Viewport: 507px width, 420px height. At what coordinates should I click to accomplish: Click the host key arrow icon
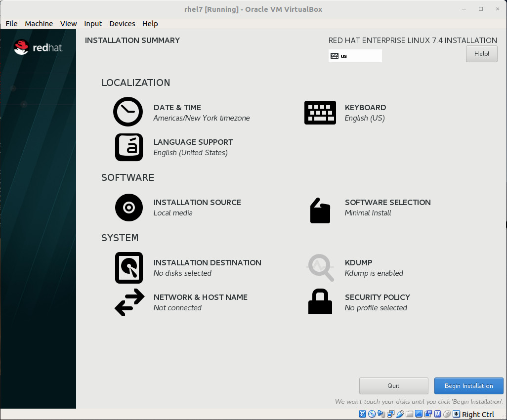coord(456,414)
